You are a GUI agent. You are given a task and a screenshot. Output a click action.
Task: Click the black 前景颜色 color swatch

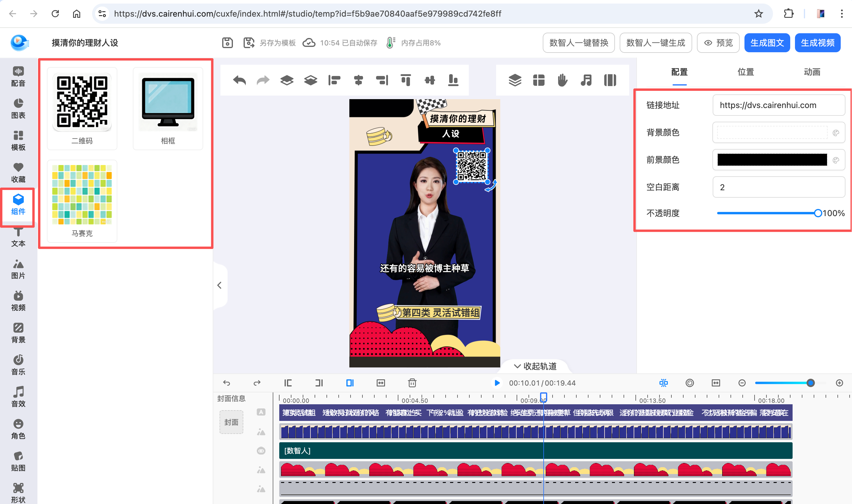(x=772, y=160)
